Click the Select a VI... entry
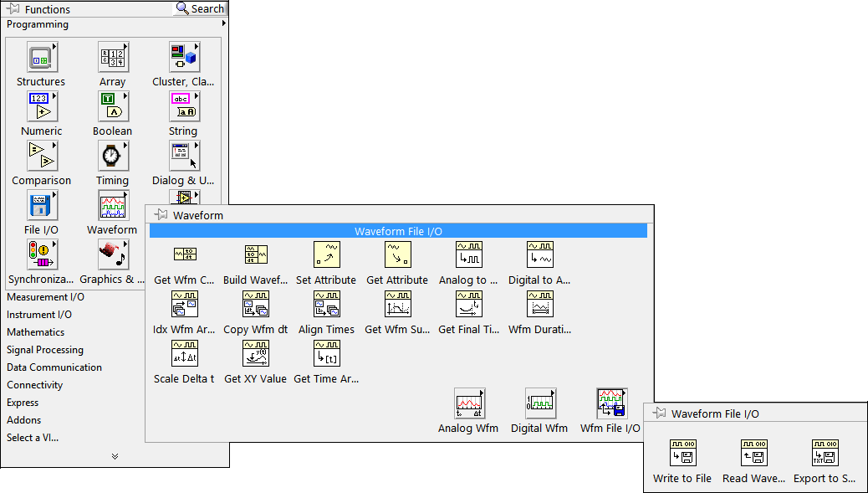Image resolution: width=868 pixels, height=493 pixels. click(33, 438)
